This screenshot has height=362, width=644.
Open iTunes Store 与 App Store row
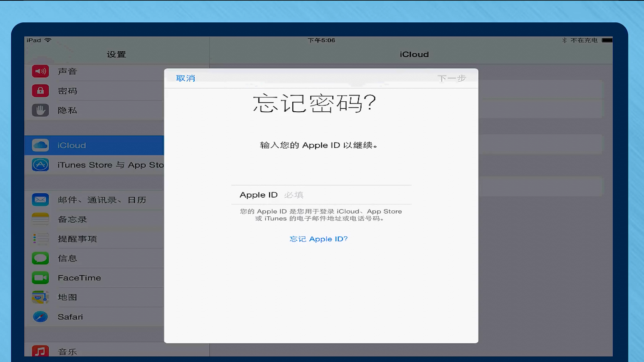click(x=94, y=165)
